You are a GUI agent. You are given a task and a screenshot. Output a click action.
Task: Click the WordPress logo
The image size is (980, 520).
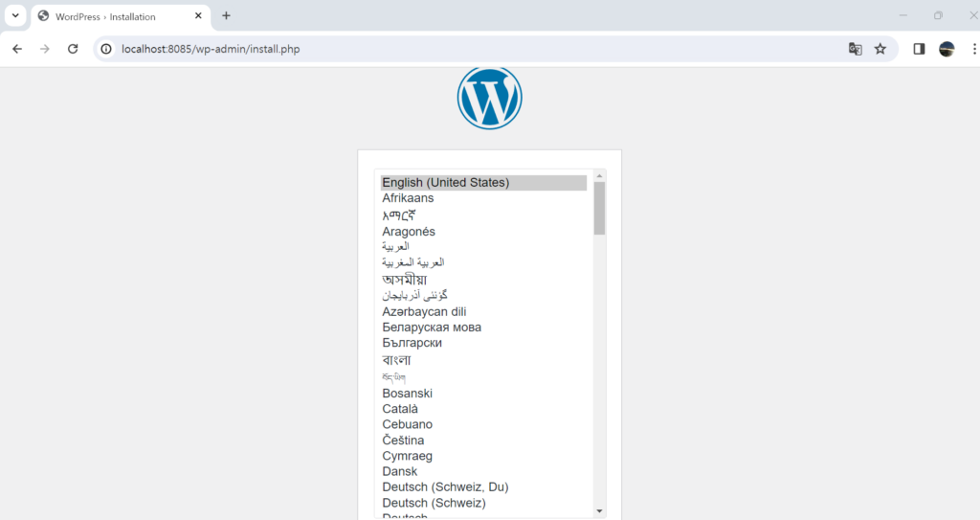point(489,98)
